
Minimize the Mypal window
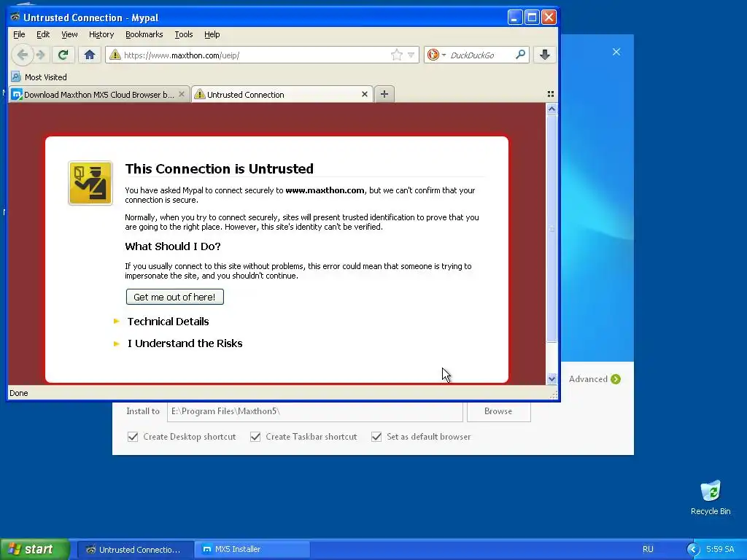point(514,17)
